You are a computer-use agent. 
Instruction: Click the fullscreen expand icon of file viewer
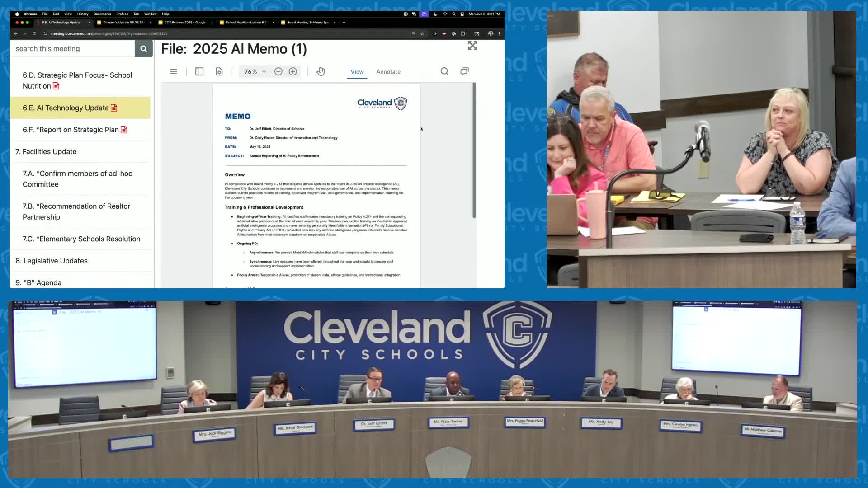tap(472, 46)
